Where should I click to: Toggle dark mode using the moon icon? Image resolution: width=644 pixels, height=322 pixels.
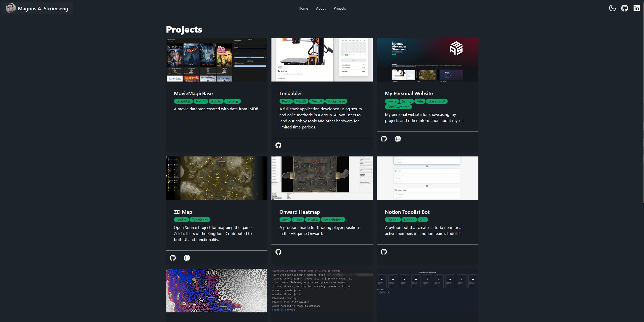tap(612, 8)
